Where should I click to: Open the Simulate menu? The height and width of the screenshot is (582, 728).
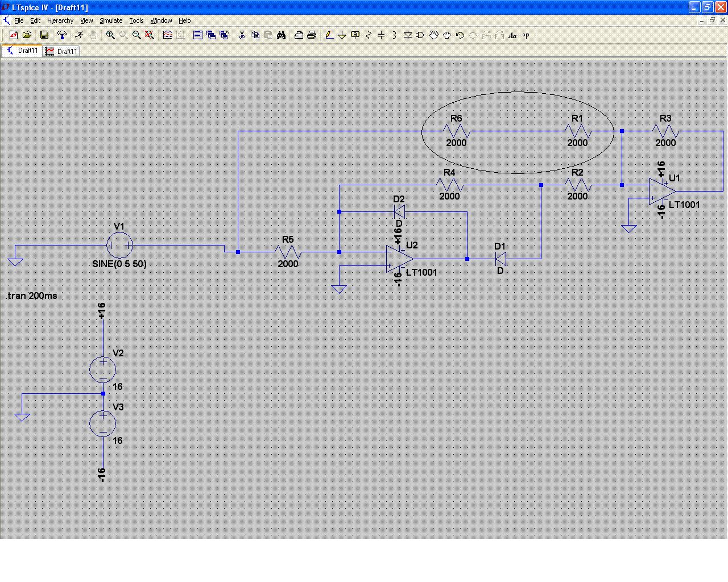coord(111,20)
